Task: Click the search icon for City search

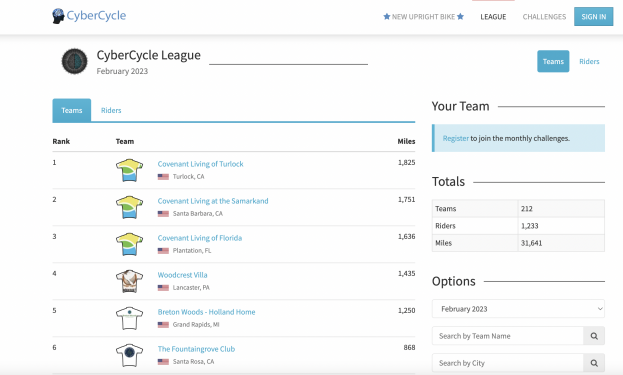Action: click(594, 363)
